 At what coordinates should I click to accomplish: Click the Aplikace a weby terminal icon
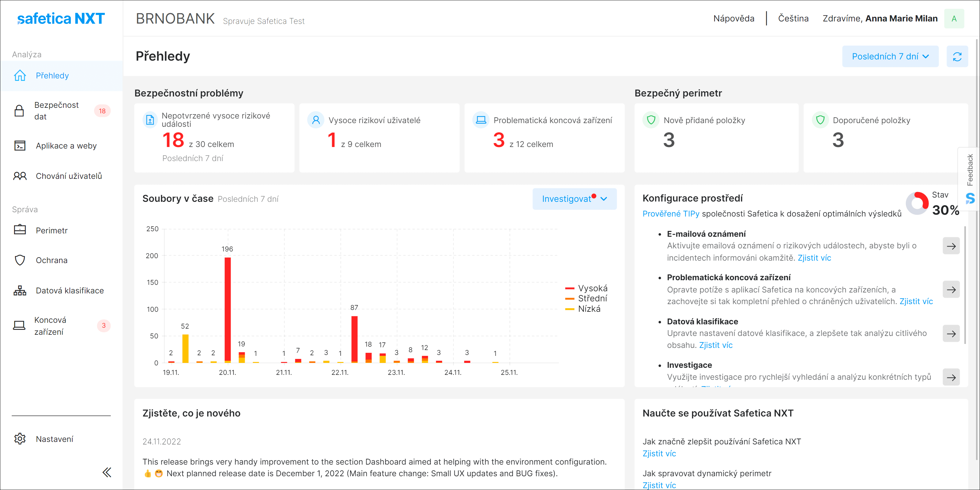pos(20,146)
